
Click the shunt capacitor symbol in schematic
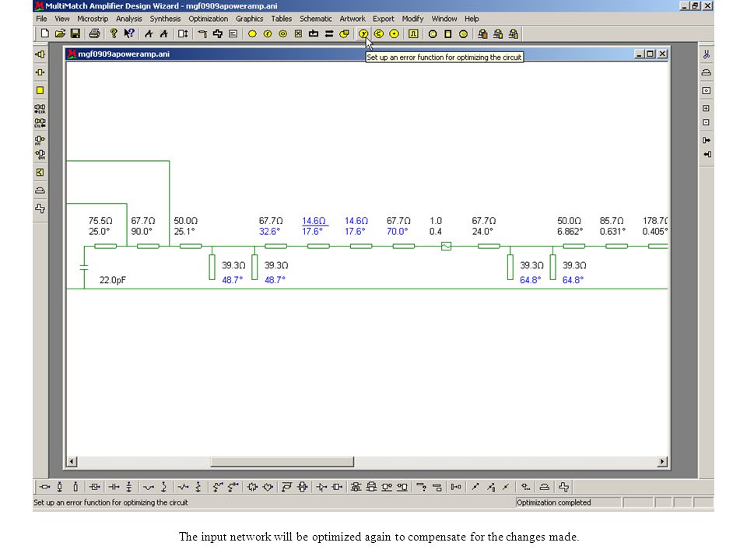(84, 268)
